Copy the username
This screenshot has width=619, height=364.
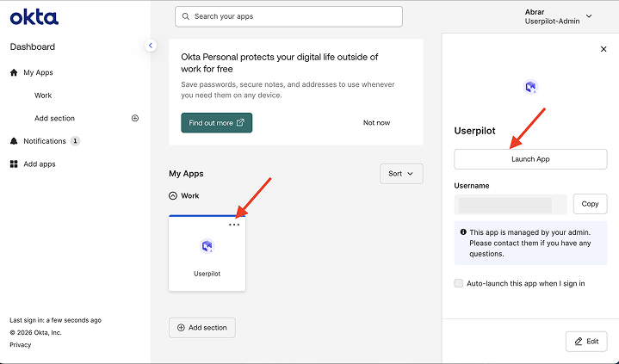pos(590,204)
